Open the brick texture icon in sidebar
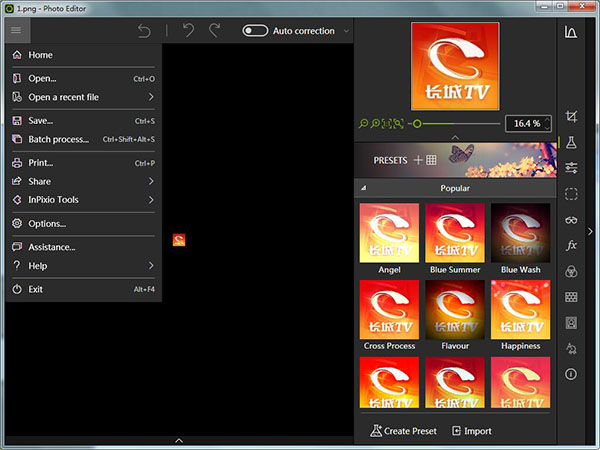This screenshot has width=600, height=450. [571, 297]
